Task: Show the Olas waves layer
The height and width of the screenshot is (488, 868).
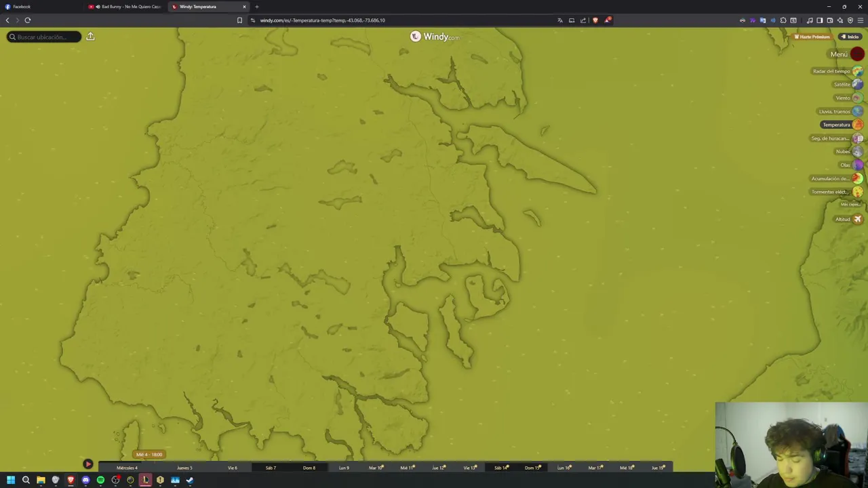Action: [851, 165]
